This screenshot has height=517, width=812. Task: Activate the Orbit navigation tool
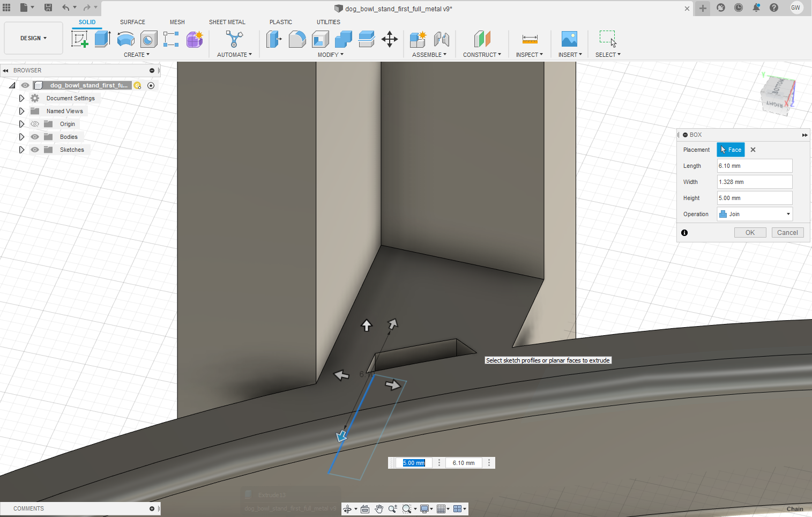click(x=347, y=509)
